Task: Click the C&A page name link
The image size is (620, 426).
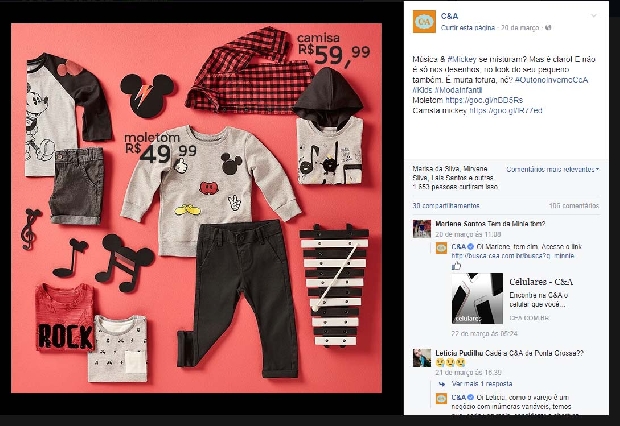Action: click(x=449, y=16)
